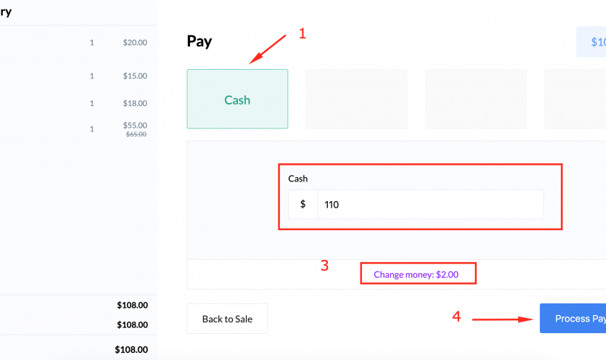This screenshot has width=606, height=360.
Task: Select the Cash payment method tile
Action: 237,99
